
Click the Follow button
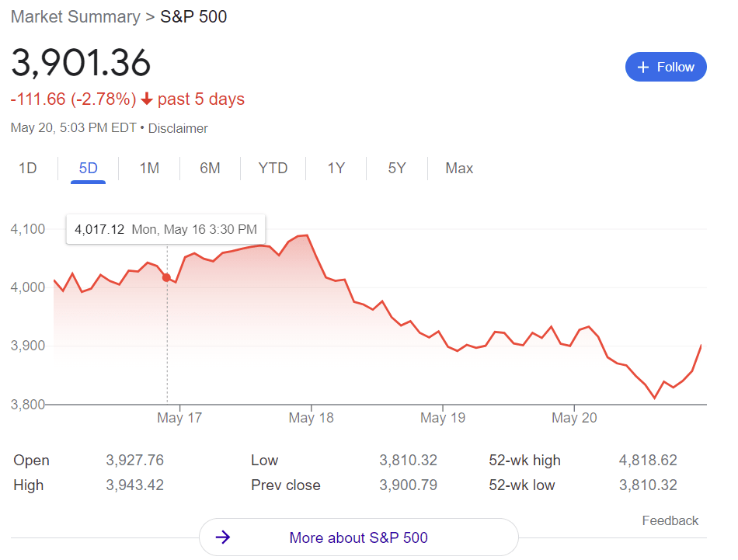tap(666, 68)
